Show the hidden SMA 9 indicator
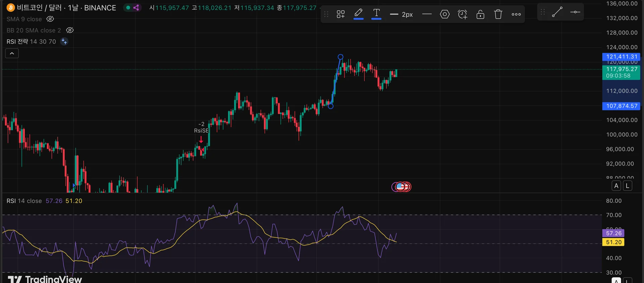The image size is (644, 283). (x=50, y=19)
